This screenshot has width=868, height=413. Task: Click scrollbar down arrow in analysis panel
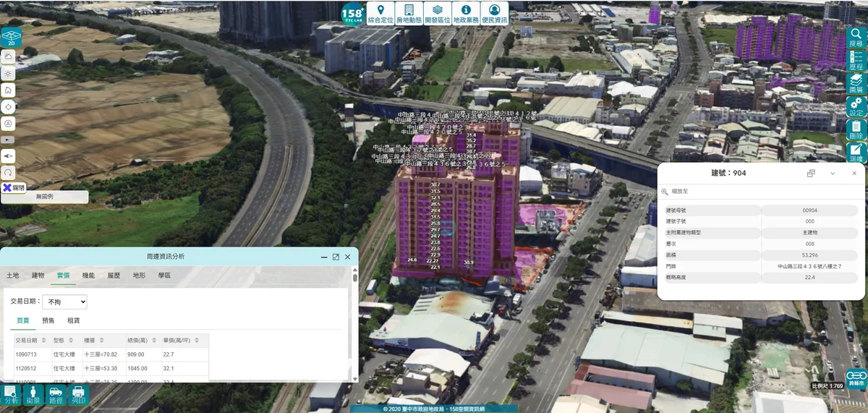pyautogui.click(x=355, y=378)
